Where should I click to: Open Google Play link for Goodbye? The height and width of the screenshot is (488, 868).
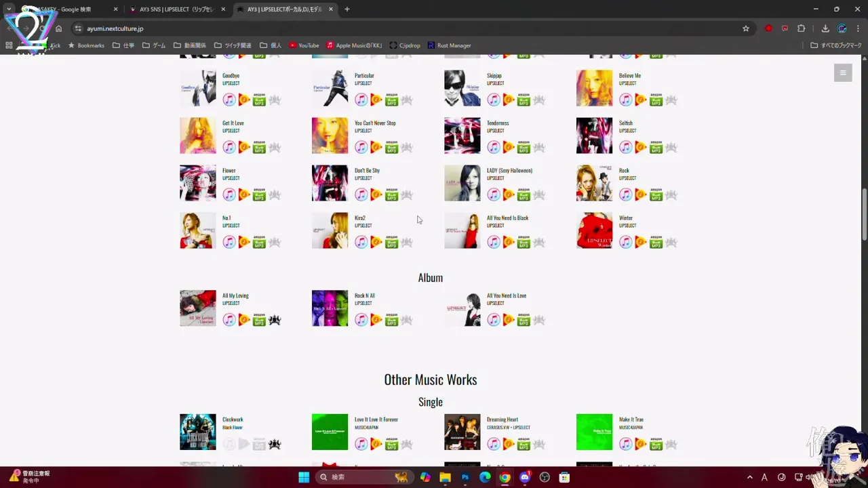pos(244,100)
